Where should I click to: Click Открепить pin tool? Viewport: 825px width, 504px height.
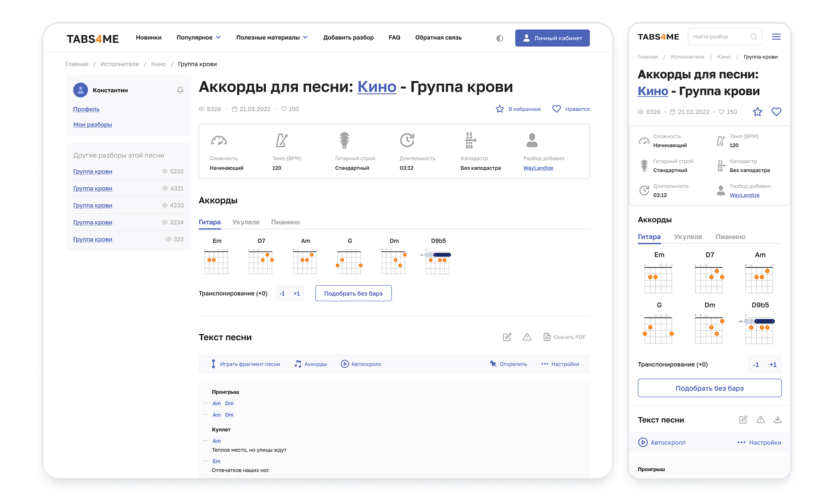click(x=508, y=364)
